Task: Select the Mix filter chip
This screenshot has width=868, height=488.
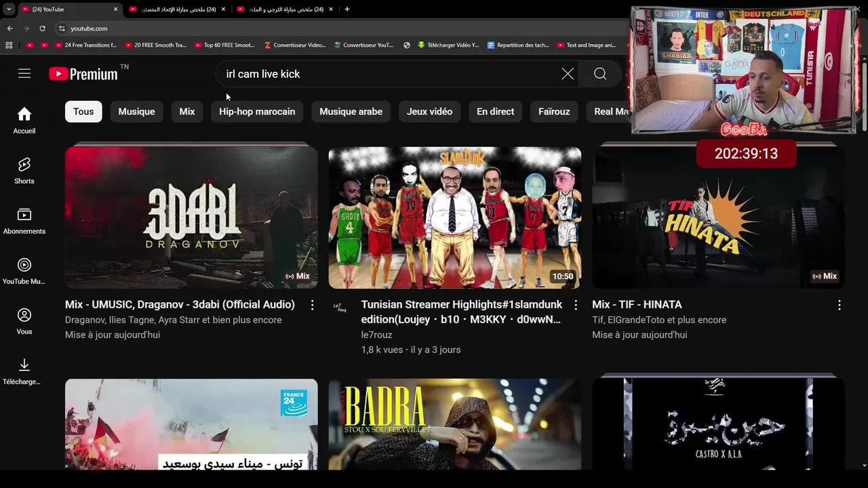Action: click(187, 112)
